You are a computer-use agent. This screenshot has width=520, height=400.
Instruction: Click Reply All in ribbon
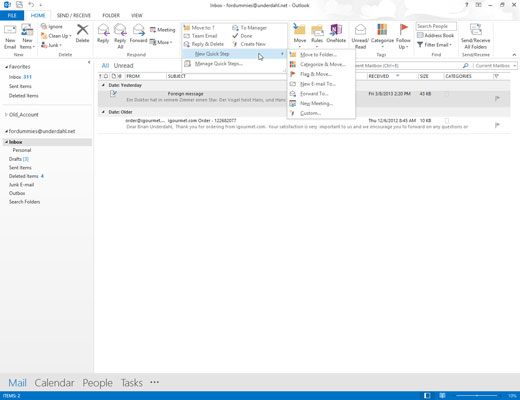(120, 37)
